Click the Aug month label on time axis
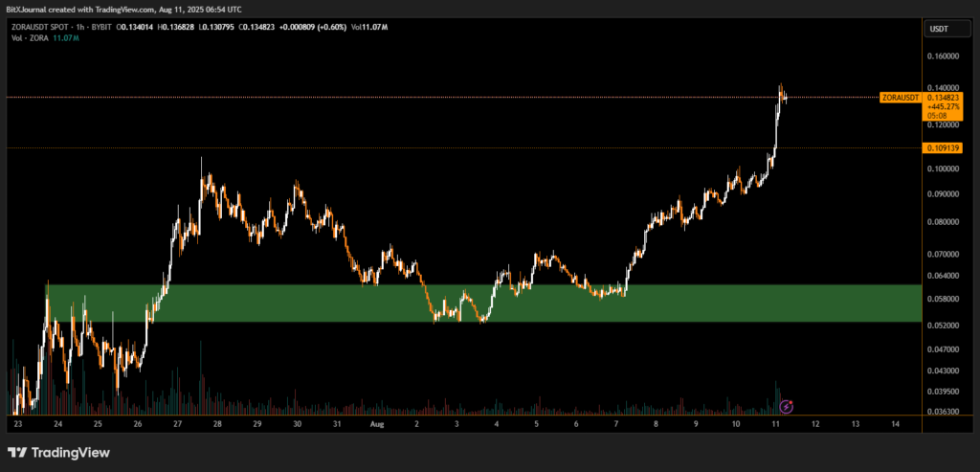This screenshot has height=472, width=980. [x=377, y=423]
